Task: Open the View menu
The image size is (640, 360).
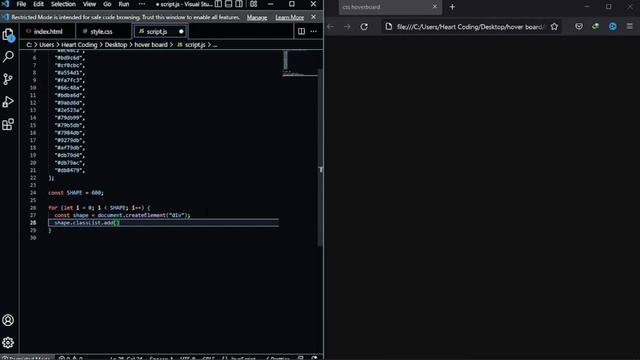Action: tap(89, 4)
